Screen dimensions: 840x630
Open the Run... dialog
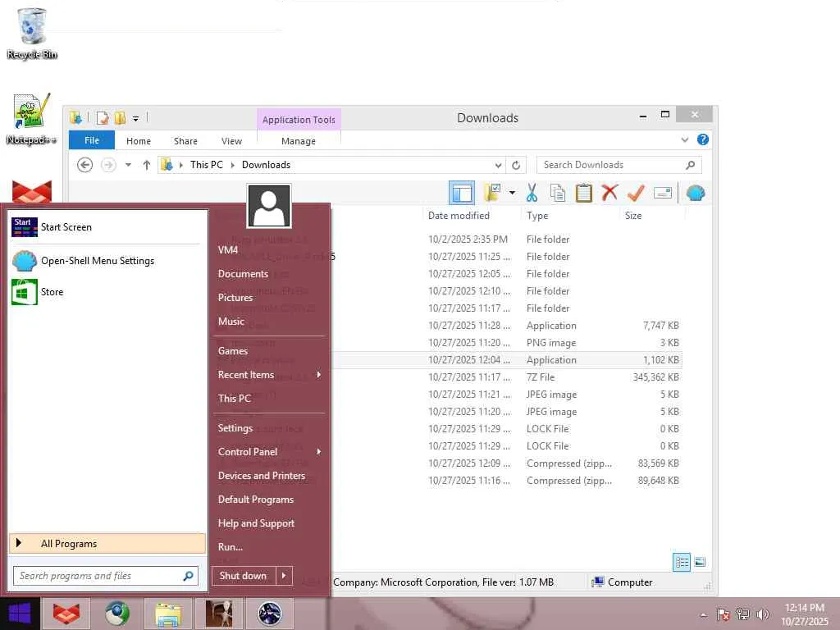(x=269, y=547)
